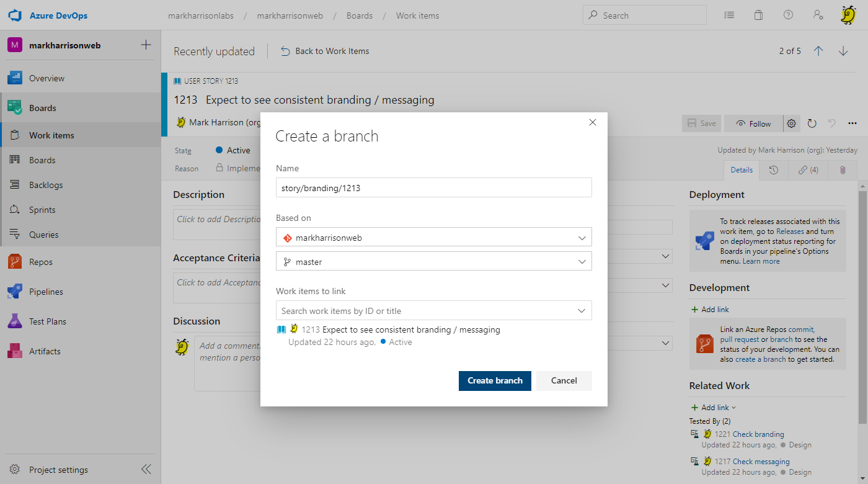The height and width of the screenshot is (484, 868).
Task: Refresh the work item
Action: click(x=812, y=123)
